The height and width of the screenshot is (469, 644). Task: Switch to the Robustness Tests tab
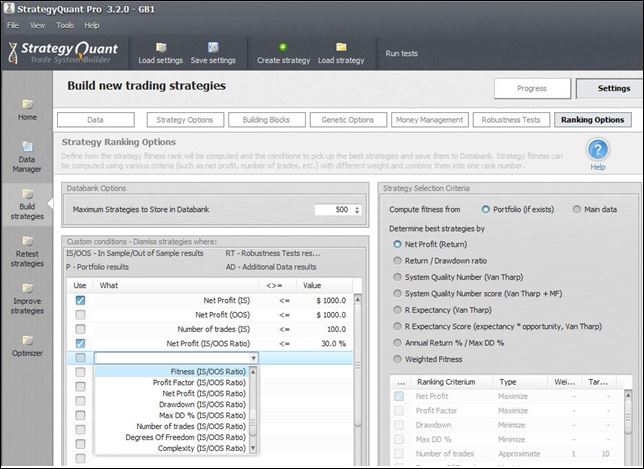coord(511,120)
